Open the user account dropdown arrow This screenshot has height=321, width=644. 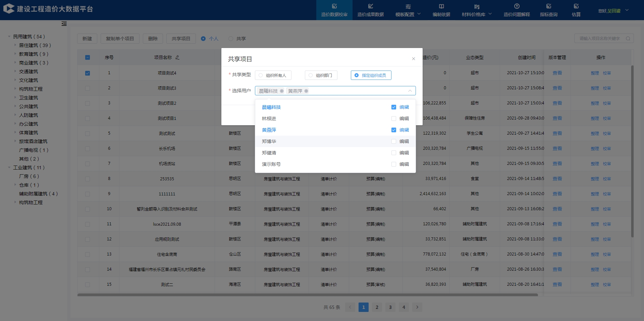627,10
